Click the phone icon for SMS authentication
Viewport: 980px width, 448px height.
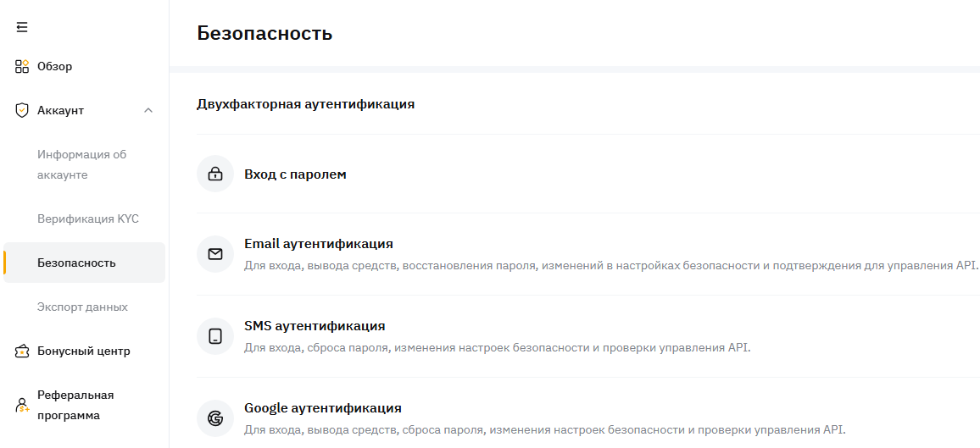tap(215, 336)
